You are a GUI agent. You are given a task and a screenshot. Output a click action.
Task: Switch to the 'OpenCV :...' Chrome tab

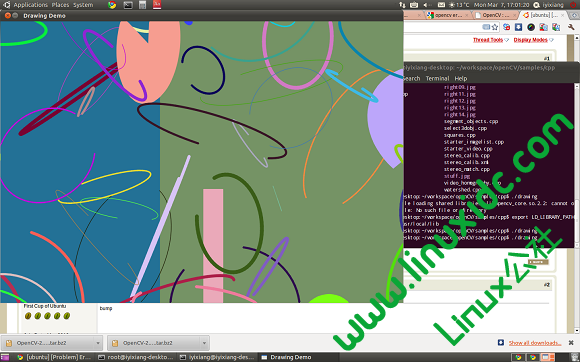(x=496, y=15)
